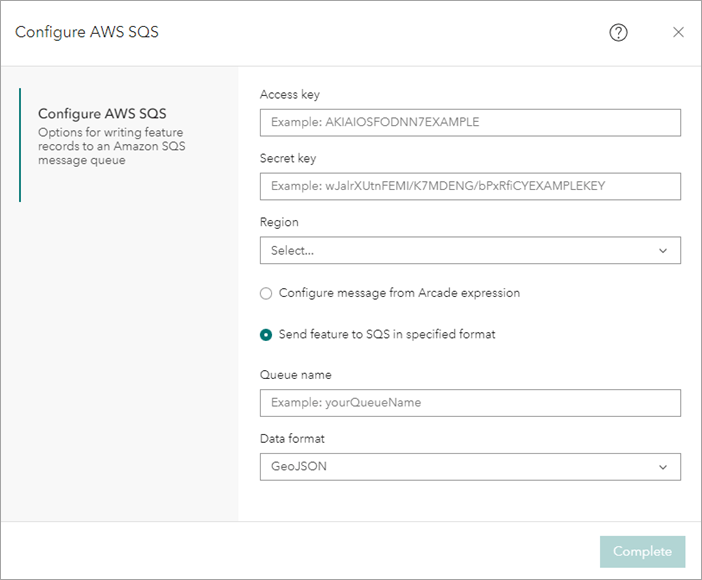The image size is (702, 580).
Task: Click the Secret key input field
Action: (470, 186)
